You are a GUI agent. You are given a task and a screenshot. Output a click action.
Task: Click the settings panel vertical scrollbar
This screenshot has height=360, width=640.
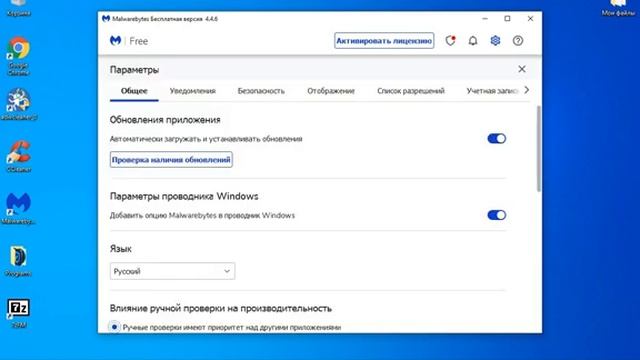(539, 149)
